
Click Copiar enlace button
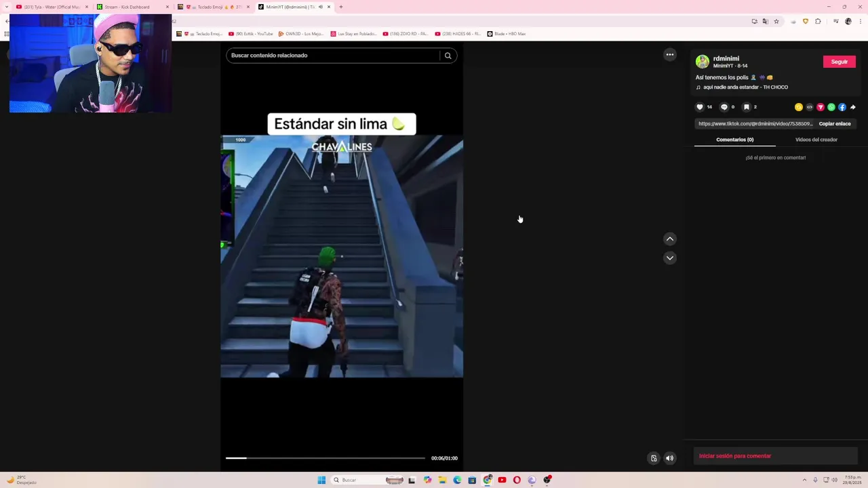coord(835,124)
